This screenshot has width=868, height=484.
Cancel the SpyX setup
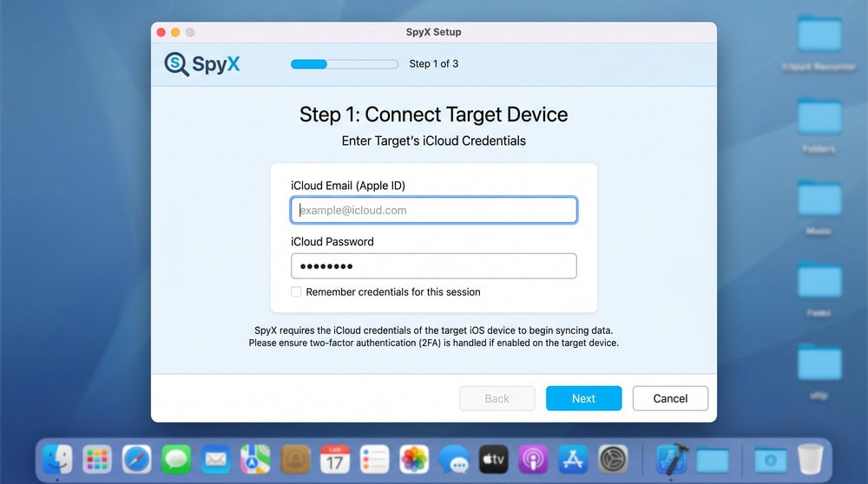pyautogui.click(x=670, y=398)
